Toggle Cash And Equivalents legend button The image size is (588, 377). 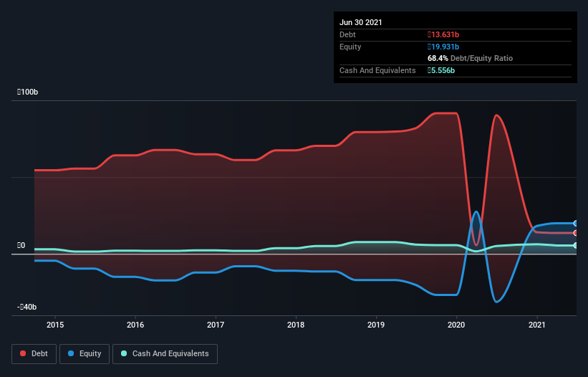(165, 354)
